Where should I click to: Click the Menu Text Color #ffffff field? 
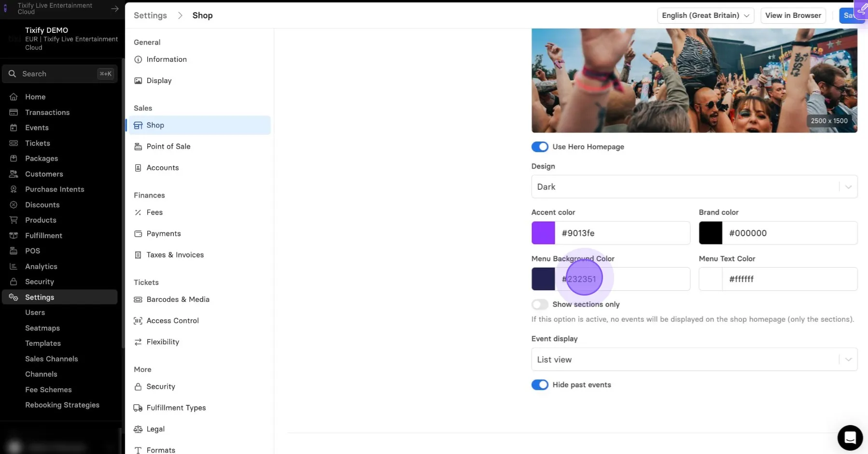[x=790, y=279]
